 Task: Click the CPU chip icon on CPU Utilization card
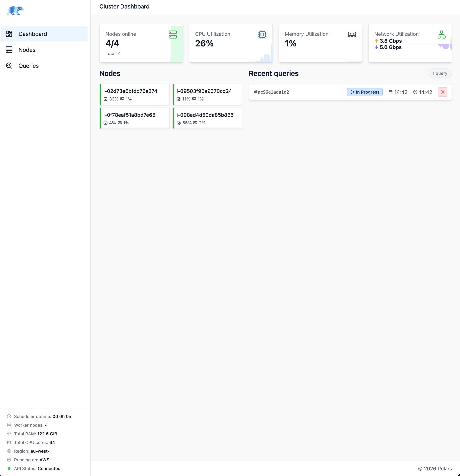tap(262, 34)
